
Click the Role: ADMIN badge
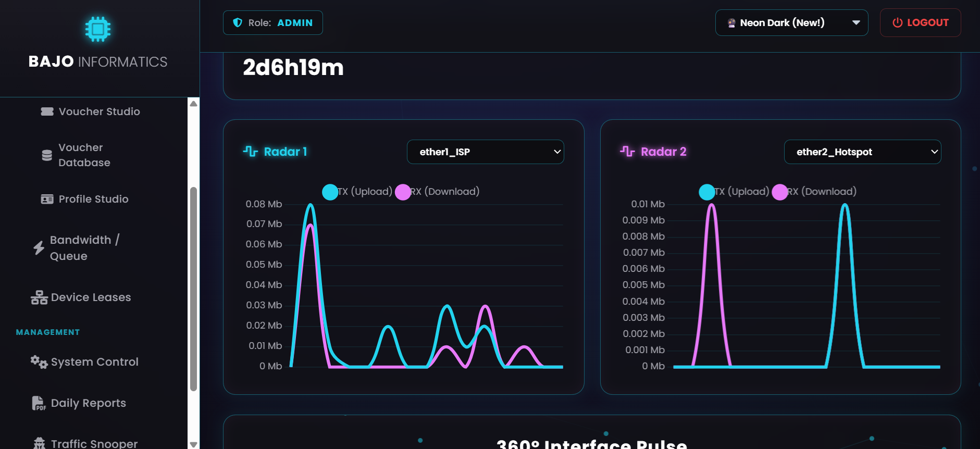[272, 22]
